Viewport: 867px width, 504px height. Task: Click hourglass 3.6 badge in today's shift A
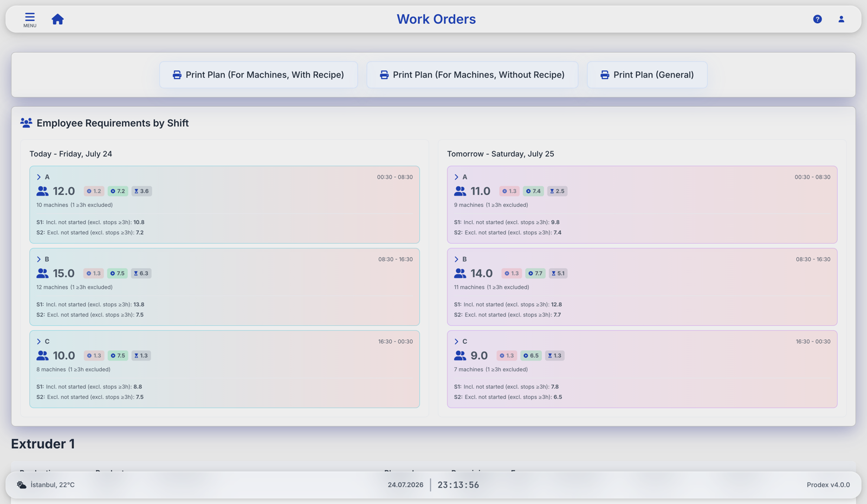[x=141, y=191]
